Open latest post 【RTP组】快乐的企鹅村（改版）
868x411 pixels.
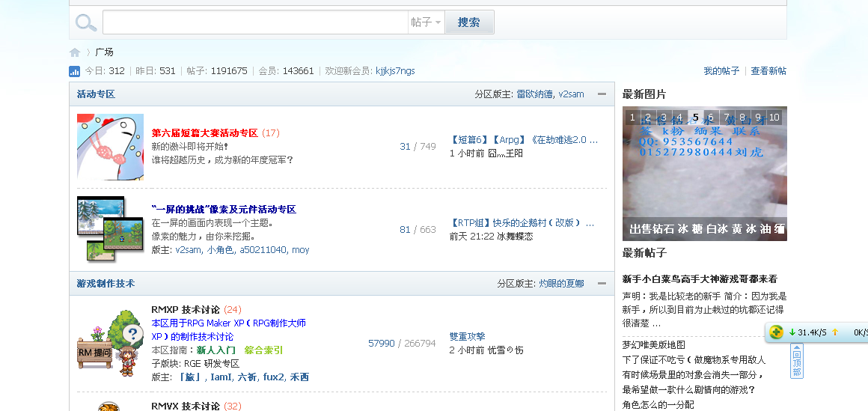coord(522,223)
